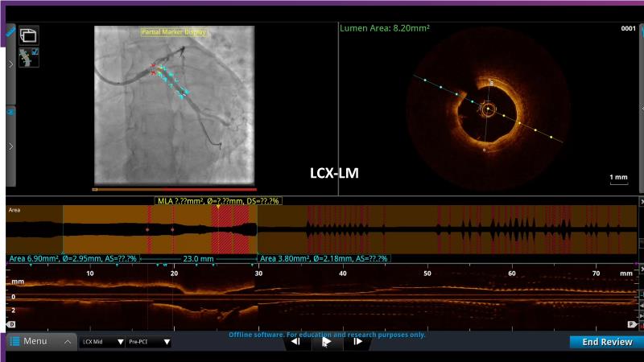Expand the upper left side panel arrow
This screenshot has width=644, height=362.
(10, 64)
